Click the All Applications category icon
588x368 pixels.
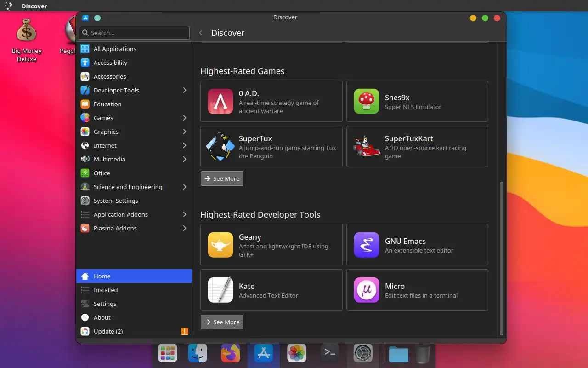[85, 49]
